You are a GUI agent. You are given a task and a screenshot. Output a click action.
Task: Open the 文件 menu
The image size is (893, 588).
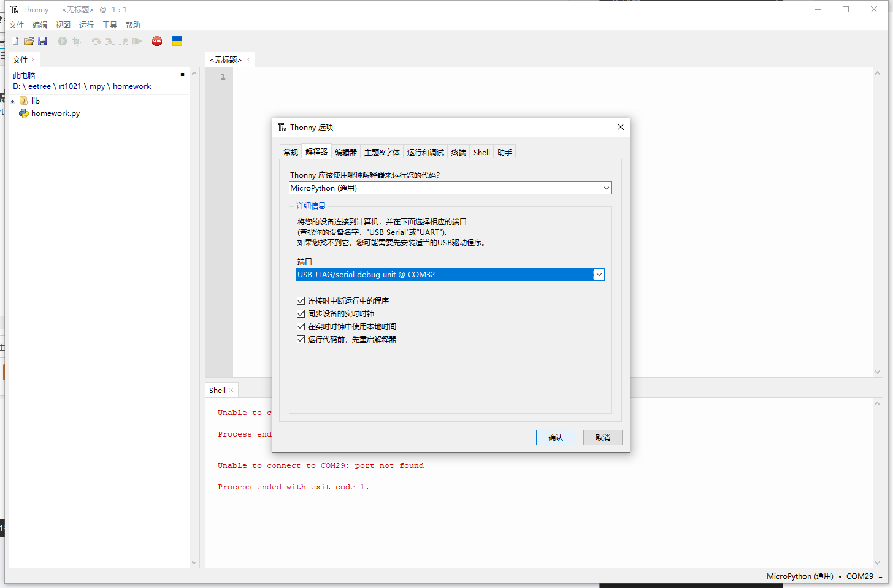coord(17,25)
